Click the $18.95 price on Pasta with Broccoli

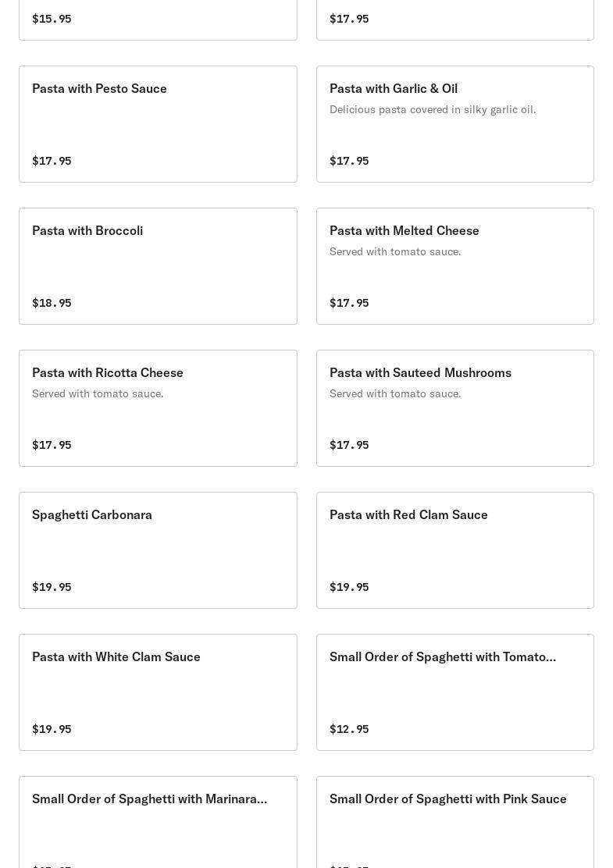pos(52,303)
